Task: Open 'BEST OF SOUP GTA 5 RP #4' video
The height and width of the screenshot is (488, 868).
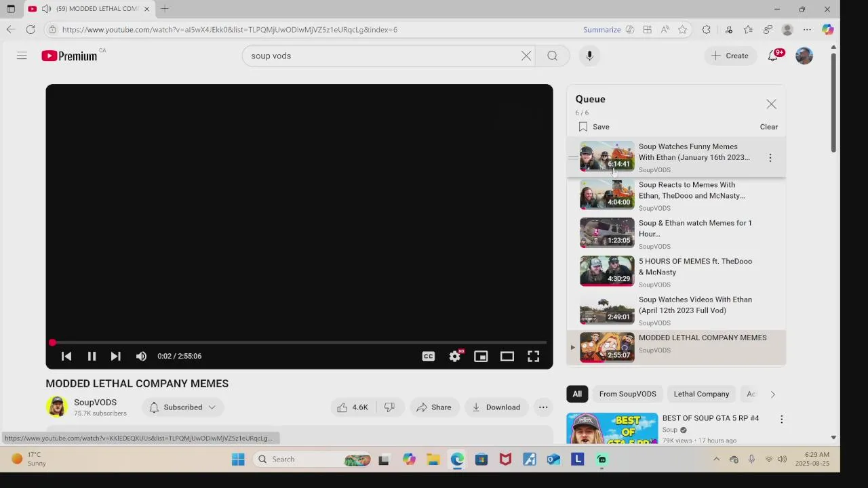Action: click(711, 418)
